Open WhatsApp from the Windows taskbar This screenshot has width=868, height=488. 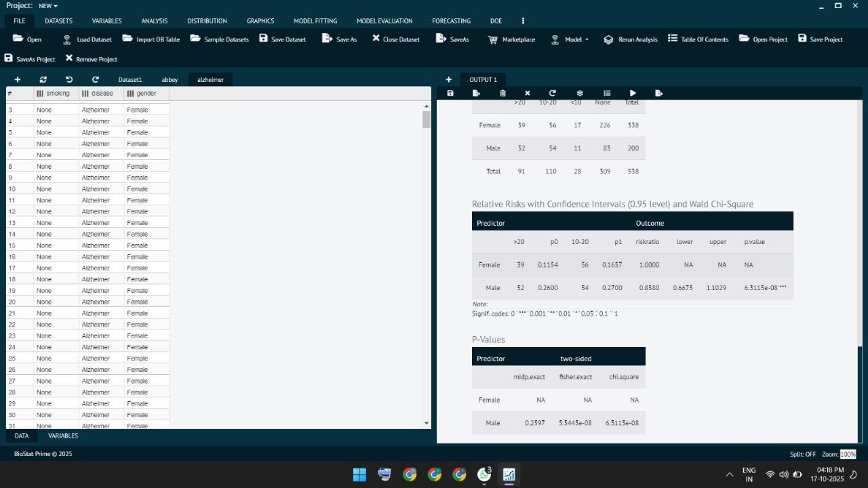(484, 474)
